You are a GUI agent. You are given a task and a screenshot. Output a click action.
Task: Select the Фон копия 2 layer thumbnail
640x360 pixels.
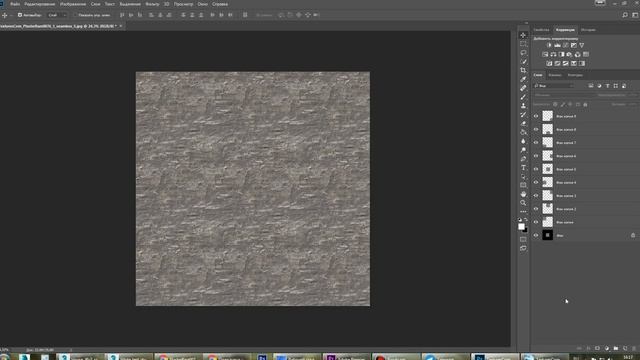tap(547, 209)
